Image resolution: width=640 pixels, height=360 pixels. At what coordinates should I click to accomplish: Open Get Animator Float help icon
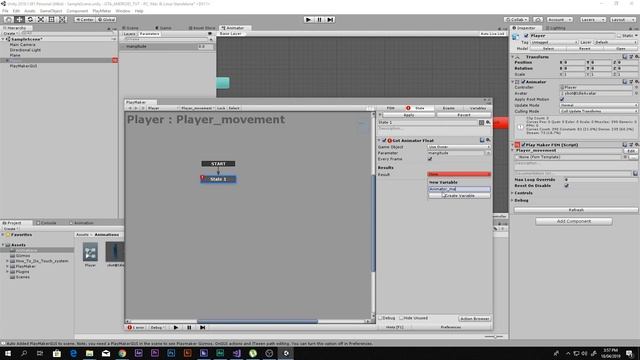click(x=482, y=140)
